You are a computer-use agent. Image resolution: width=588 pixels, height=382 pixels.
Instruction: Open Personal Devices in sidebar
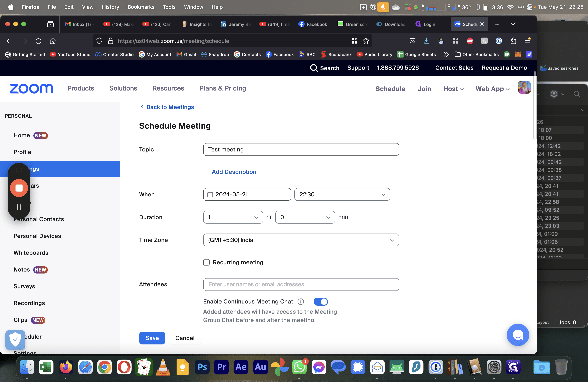[37, 236]
